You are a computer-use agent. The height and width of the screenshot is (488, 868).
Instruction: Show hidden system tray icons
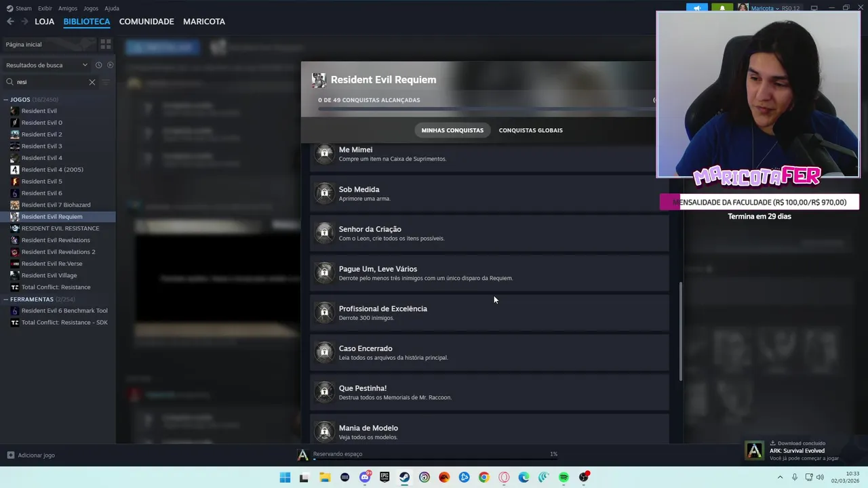[x=780, y=478]
